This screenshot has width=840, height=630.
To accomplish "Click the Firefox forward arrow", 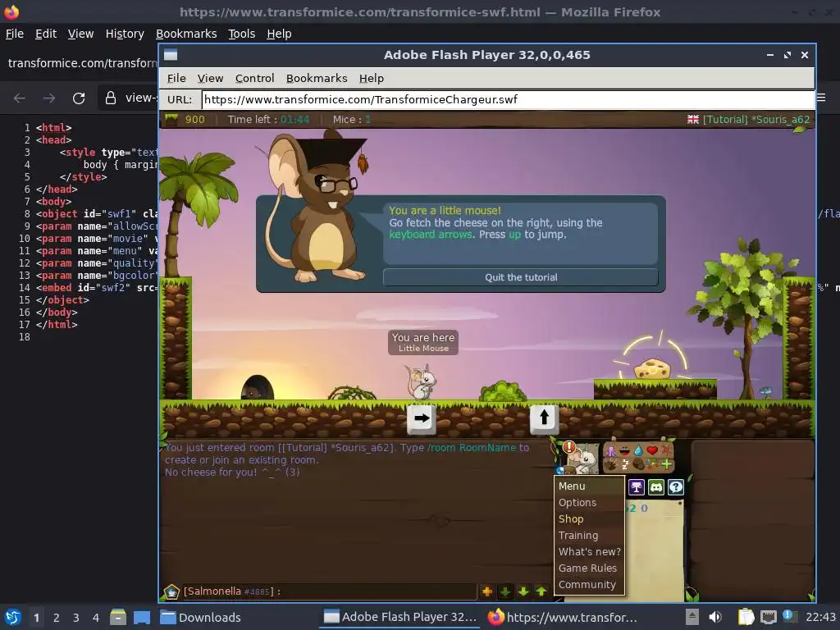I will pos(49,98).
